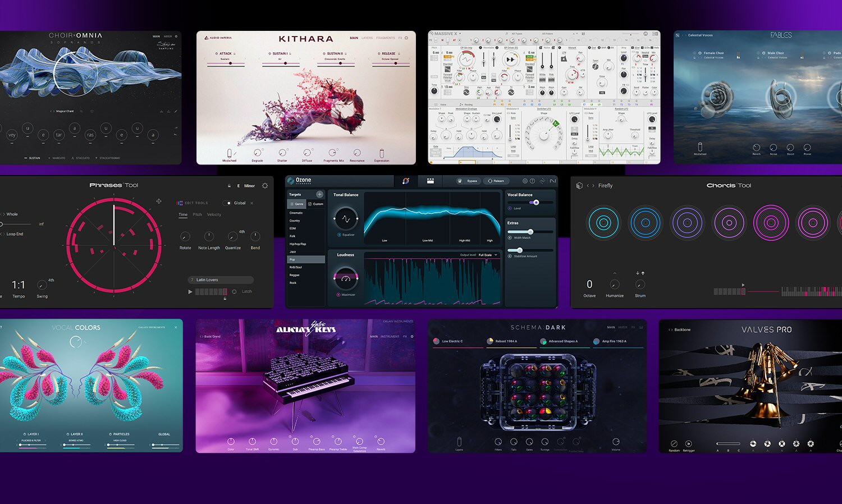
Task: Open the Ozone module view icon
Action: tap(431, 181)
